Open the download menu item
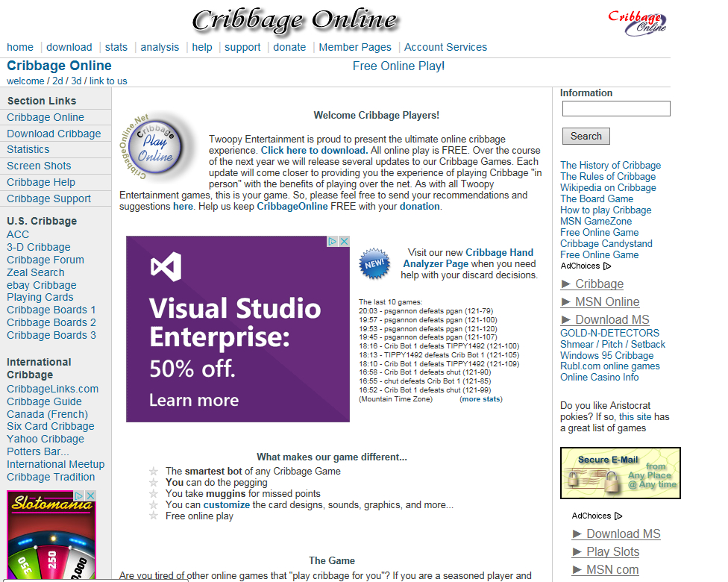 [69, 47]
